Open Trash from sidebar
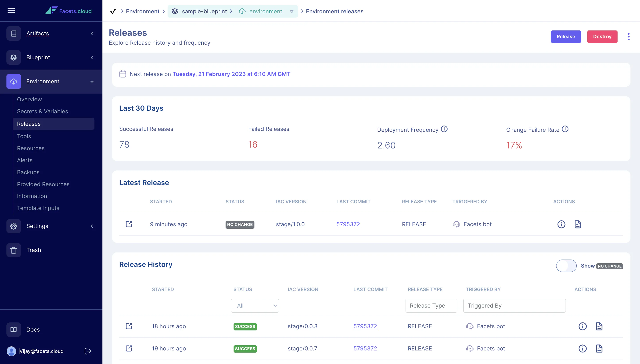 click(x=34, y=250)
